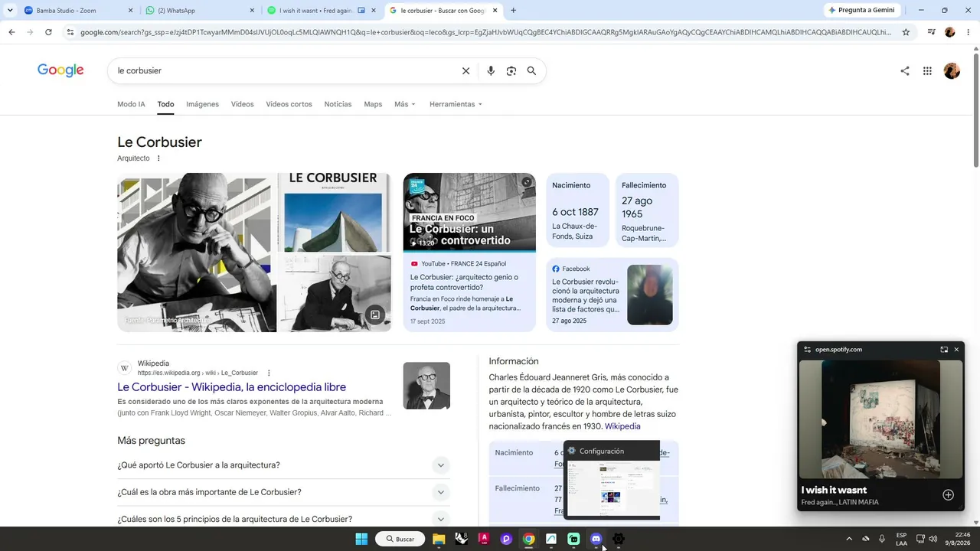
Task: Bookmark this page with the star
Action: tap(906, 32)
